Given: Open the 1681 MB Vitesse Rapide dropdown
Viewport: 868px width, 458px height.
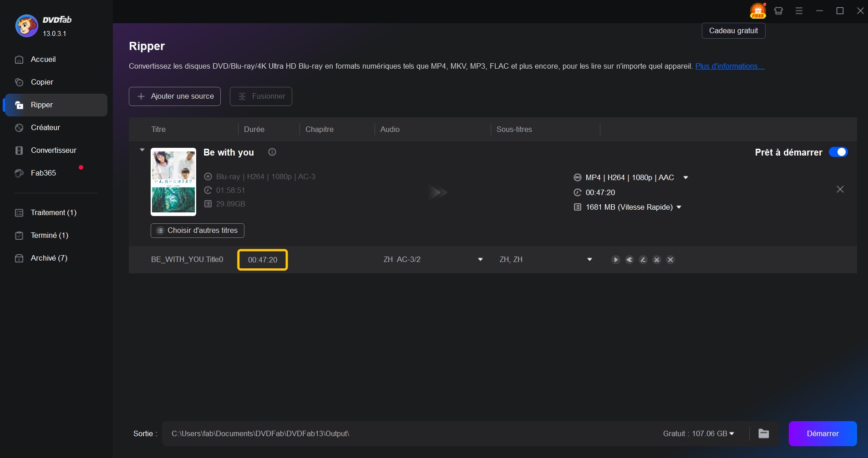Looking at the screenshot, I should click(x=679, y=207).
